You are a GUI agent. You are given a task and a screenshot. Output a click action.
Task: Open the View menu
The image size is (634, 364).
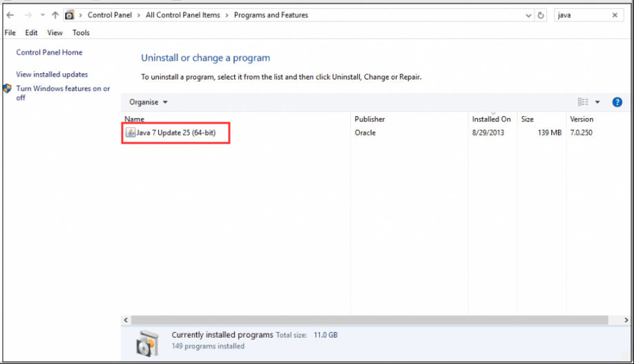coord(55,32)
